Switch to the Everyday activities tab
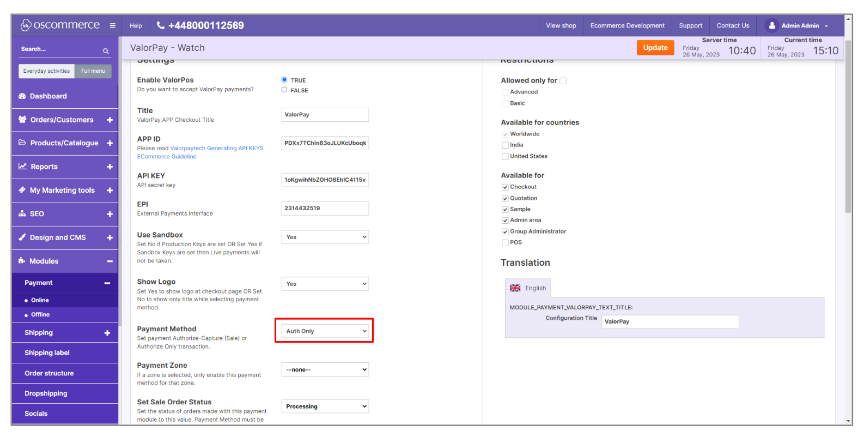The height and width of the screenshot is (434, 862). coord(47,71)
